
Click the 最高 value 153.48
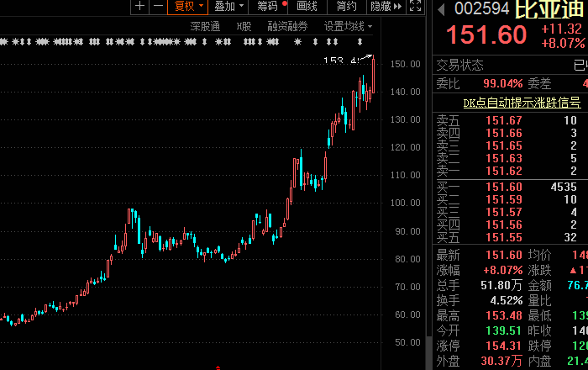tap(504, 315)
